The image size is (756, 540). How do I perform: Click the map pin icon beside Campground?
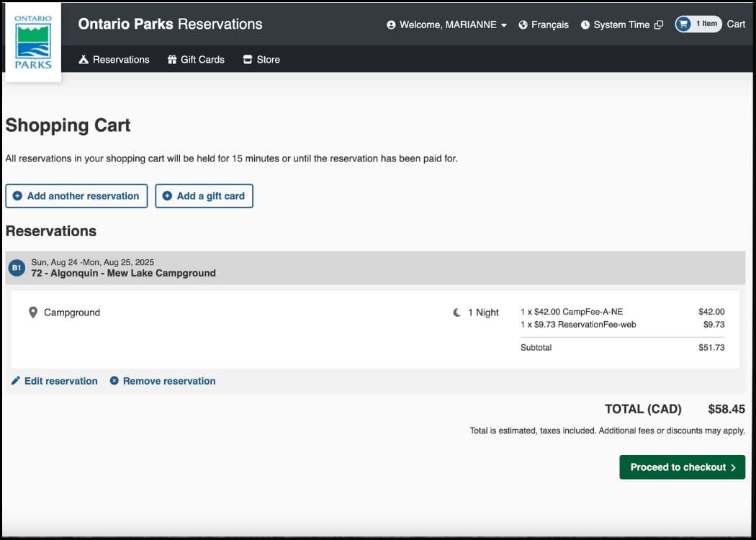pos(33,312)
